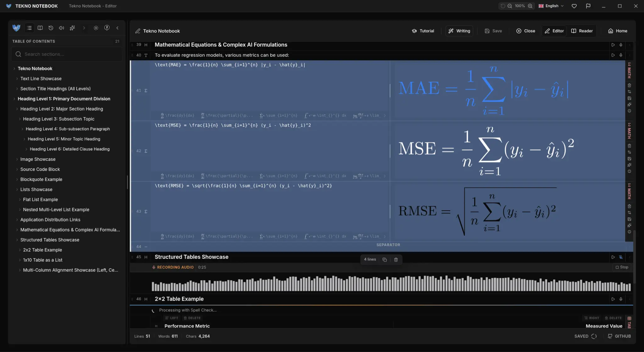Open the book reader panel icon in sidebar

[x=40, y=28]
